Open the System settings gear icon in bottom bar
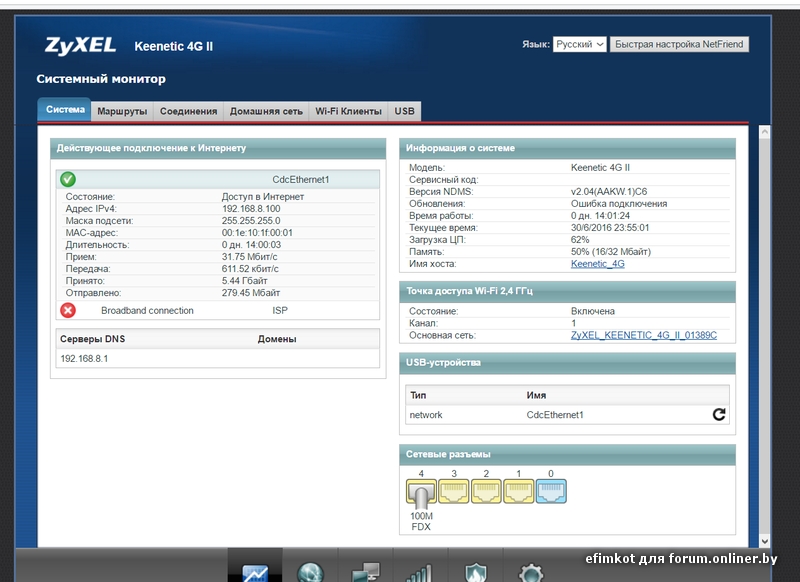Screen dimensions: 800x582 [531, 572]
